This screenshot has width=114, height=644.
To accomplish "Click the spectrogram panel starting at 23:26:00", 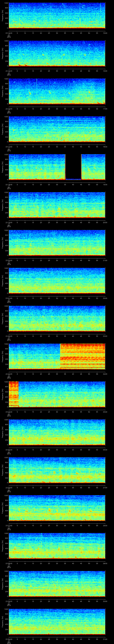I will point(57,470).
